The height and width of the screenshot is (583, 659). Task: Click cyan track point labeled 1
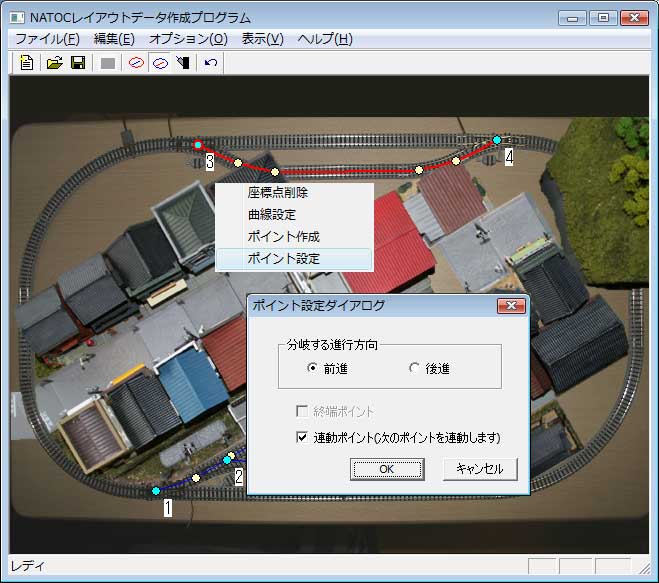click(156, 491)
